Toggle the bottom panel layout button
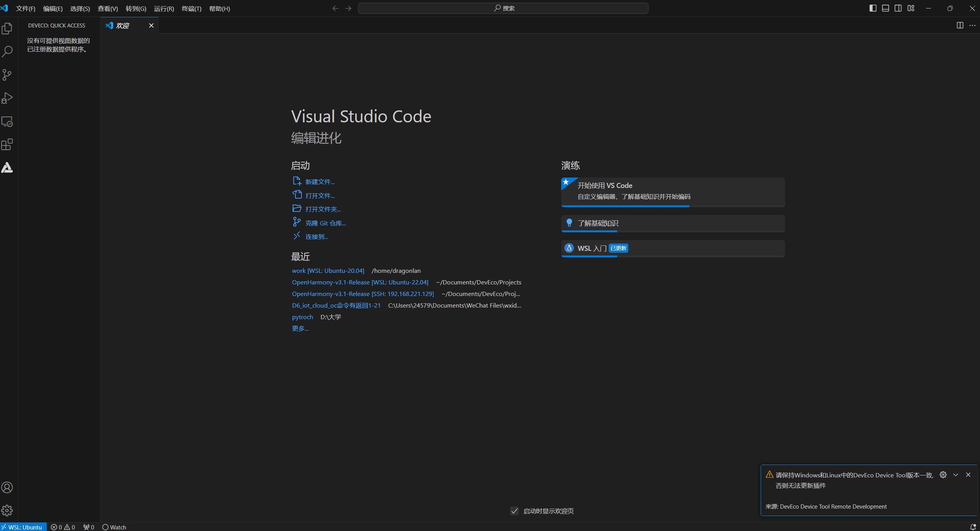Image resolution: width=980 pixels, height=531 pixels. pos(885,8)
